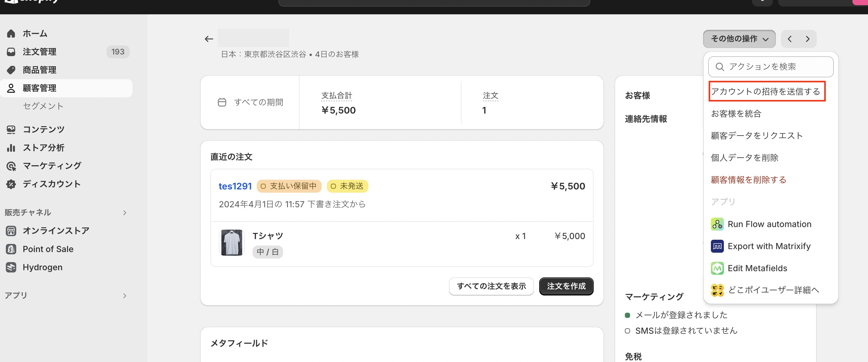
Task: Choose アカウントの招待を送信する from the menu
Action: point(767,91)
